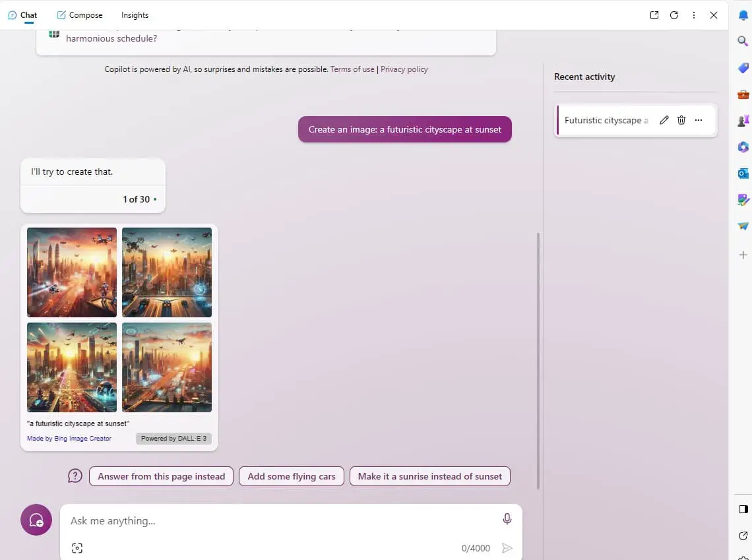Click the notification bell in sidebar
The image size is (752, 560).
click(743, 16)
